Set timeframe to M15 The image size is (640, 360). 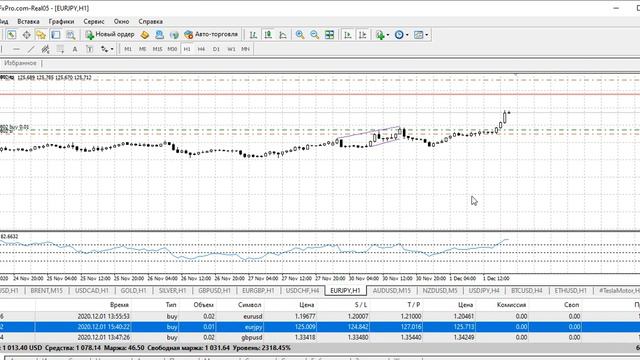click(x=157, y=49)
